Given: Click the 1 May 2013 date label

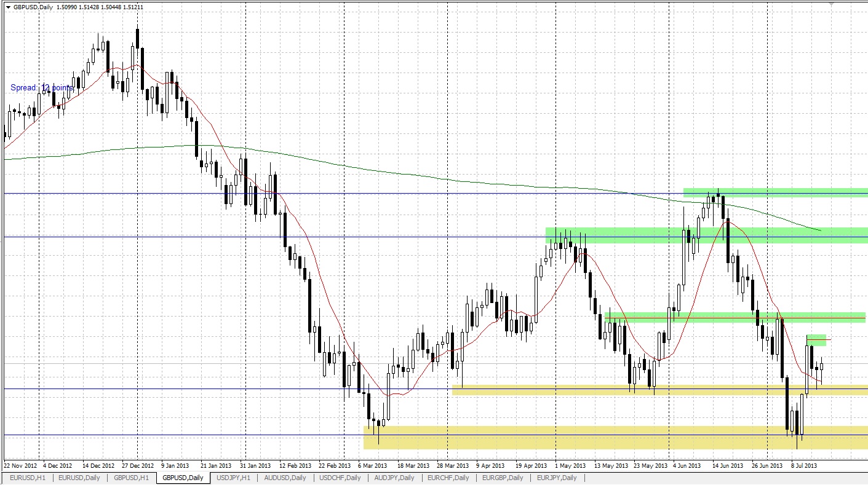Looking at the screenshot, I should (569, 465).
